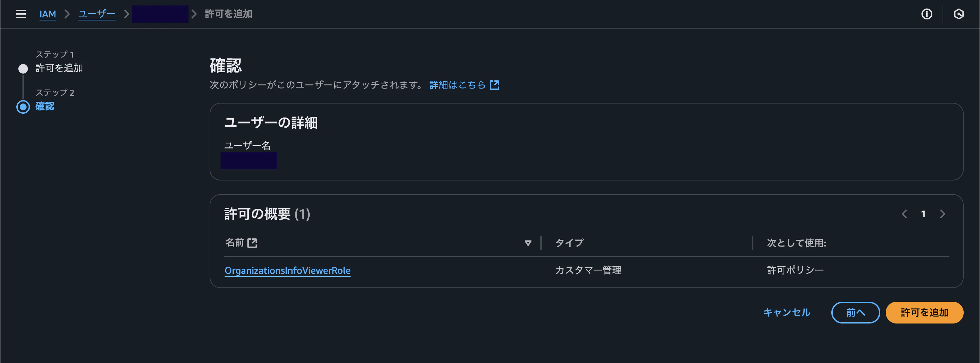This screenshot has width=980, height=363.
Task: Click the info icon in the top bar
Action: coord(927,14)
